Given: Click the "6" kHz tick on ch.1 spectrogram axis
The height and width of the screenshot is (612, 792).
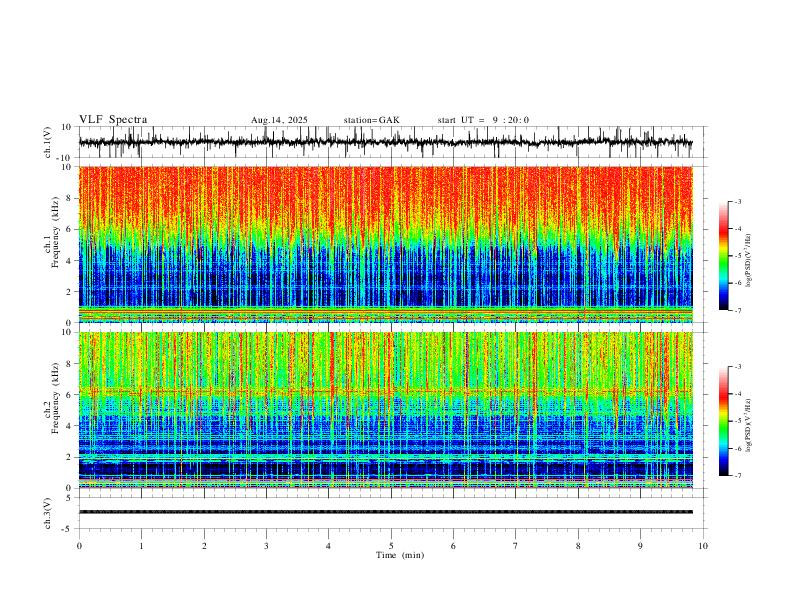Looking at the screenshot, I should tap(69, 229).
